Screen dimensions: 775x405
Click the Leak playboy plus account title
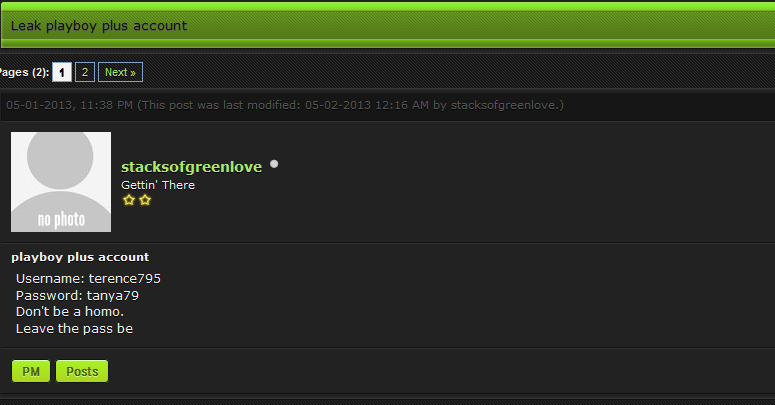tap(99, 26)
